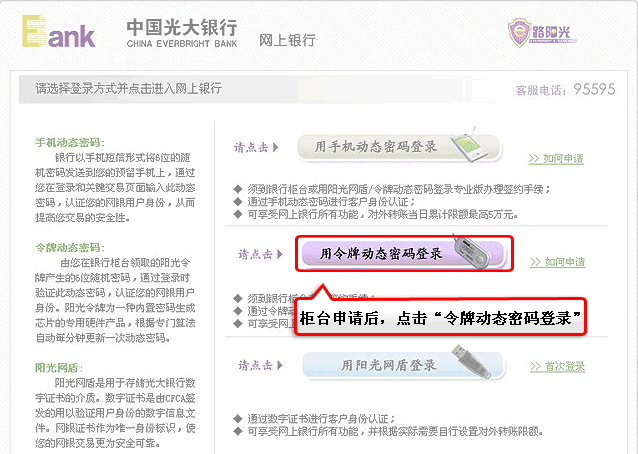This screenshot has width=638, height=454.
Task: Open the 首次登录 link
Action: (x=557, y=367)
